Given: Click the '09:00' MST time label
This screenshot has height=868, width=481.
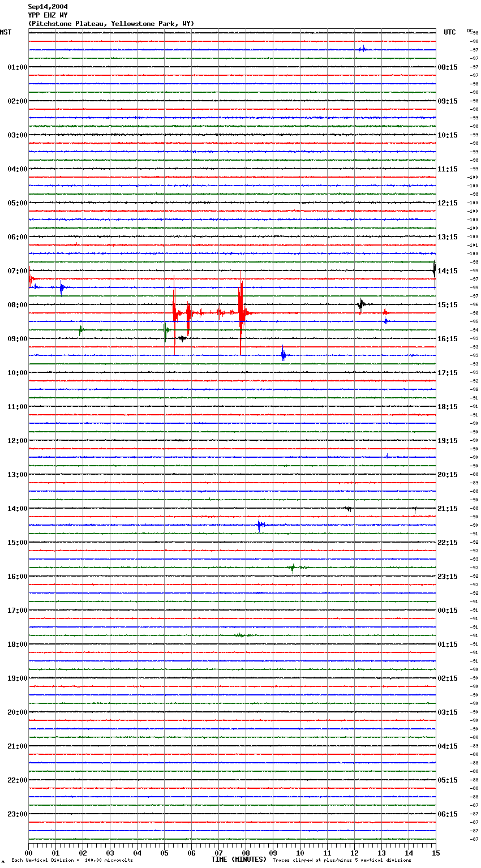Looking at the screenshot, I should point(17,339).
